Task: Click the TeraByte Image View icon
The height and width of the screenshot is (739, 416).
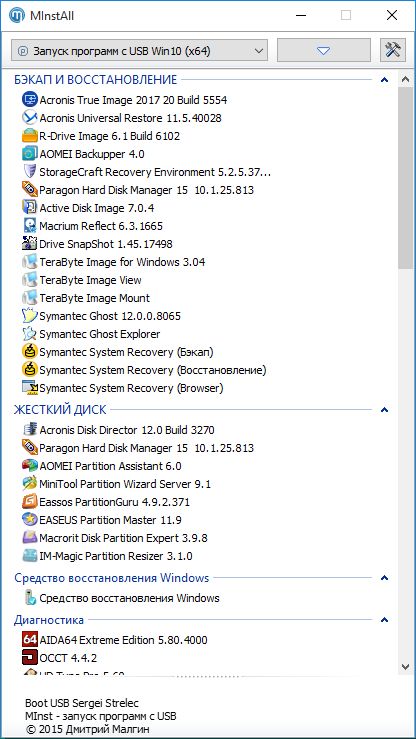Action: click(30, 280)
